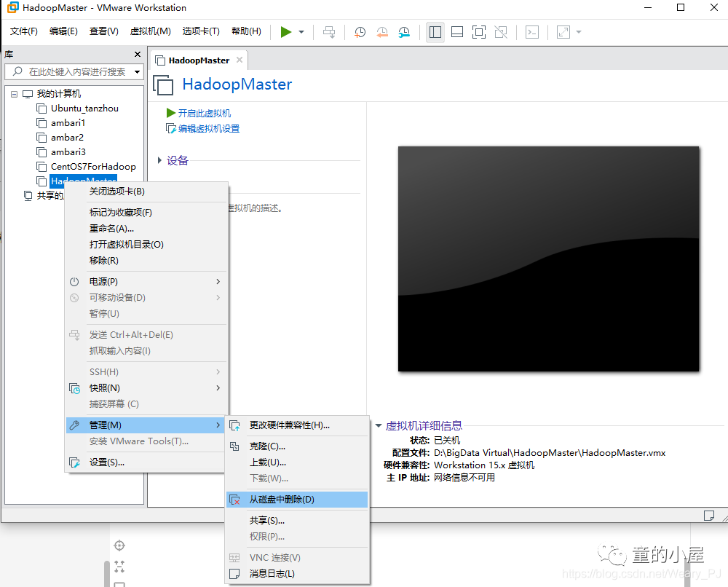Screen dimensions: 728x587
Task: Choose 移除(R) from context menu
Action: 146,261
